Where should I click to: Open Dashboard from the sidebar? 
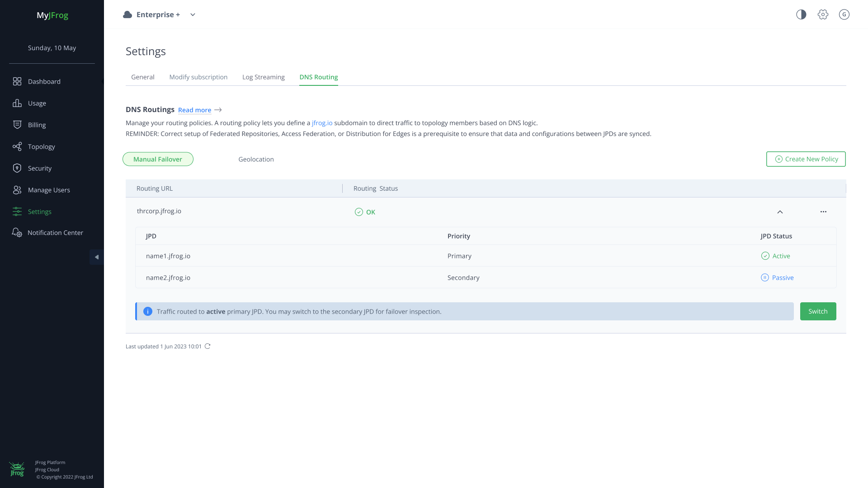[x=44, y=81]
